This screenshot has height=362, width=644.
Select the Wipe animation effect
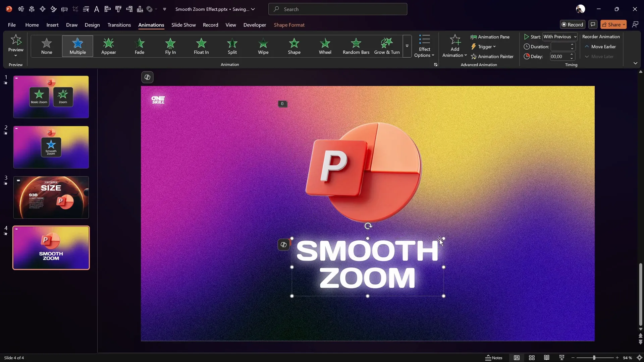263,46
